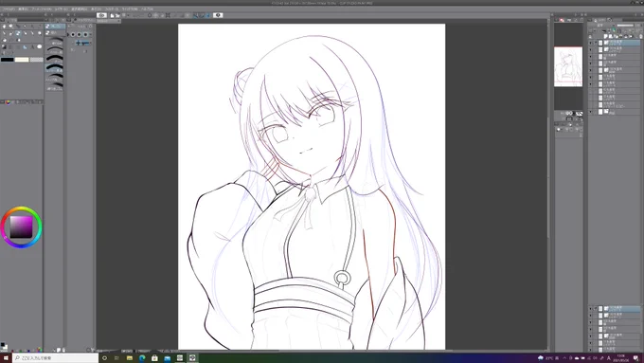644x363 pixels.
Task: Click the Navigator tab icon above the preview
Action: (562, 20)
